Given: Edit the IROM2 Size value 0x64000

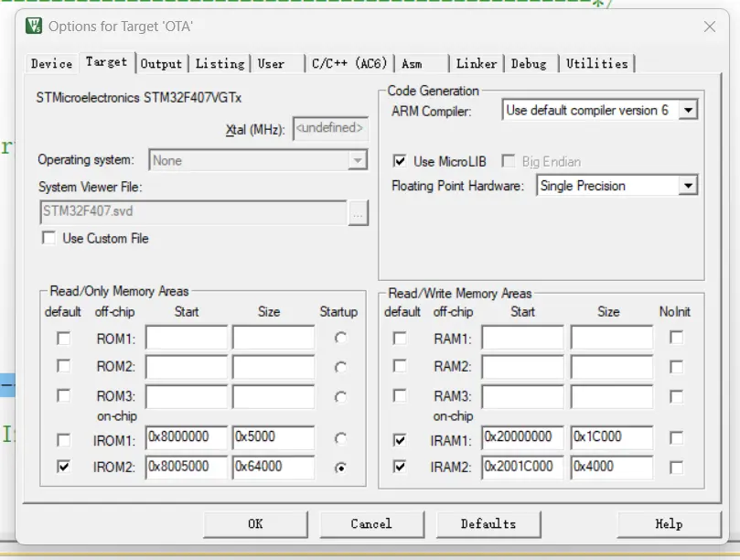Looking at the screenshot, I should pos(273,467).
